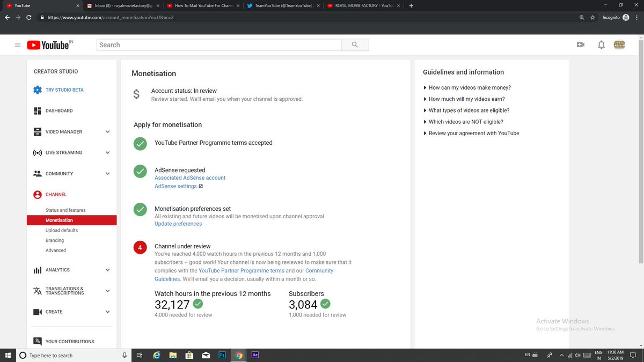Open Branding in sidebar
This screenshot has width=644, height=362.
[x=55, y=240]
